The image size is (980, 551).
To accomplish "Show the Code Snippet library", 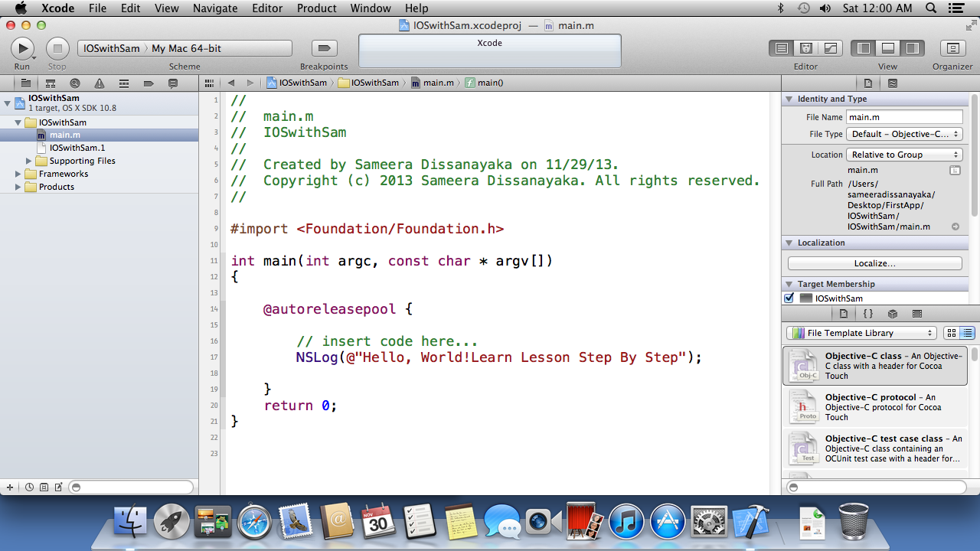I will coord(868,314).
